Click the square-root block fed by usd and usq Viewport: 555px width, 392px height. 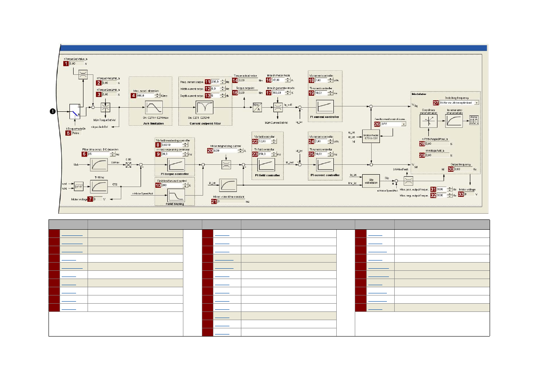79,187
